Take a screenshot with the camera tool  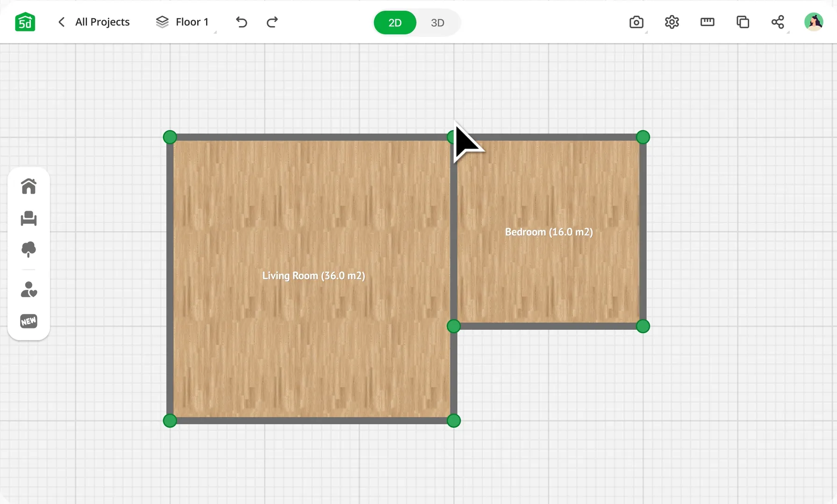tap(636, 22)
